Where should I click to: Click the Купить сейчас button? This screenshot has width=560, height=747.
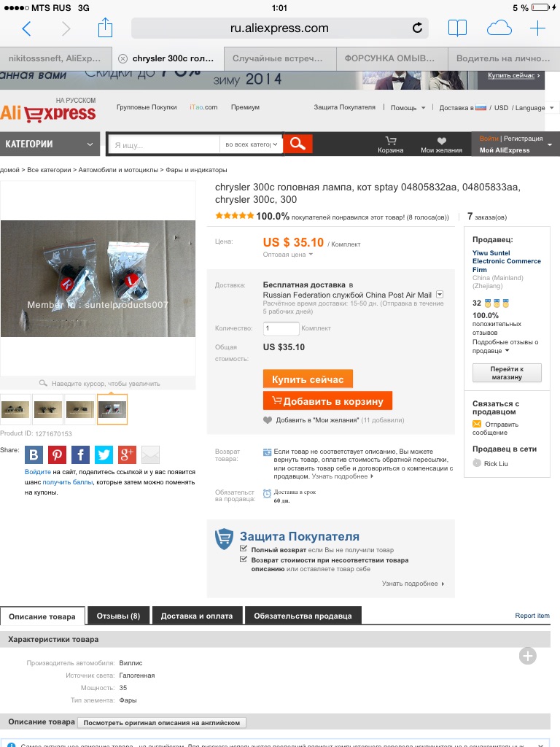click(308, 379)
